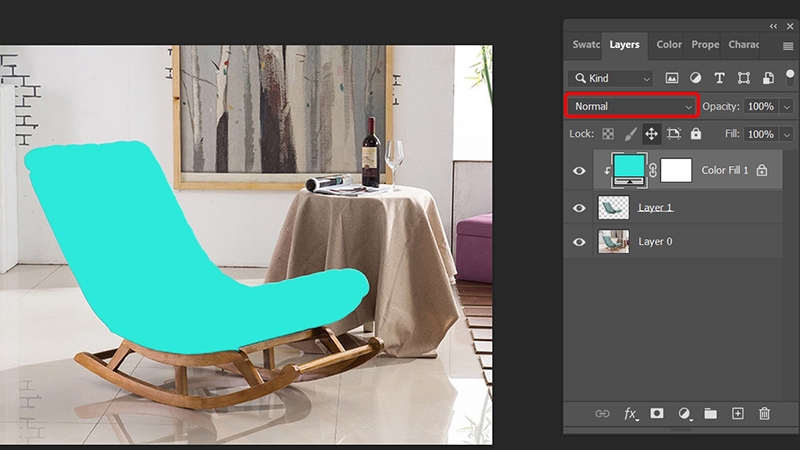Open the blend mode Normal dropdown
Viewport: 800px width, 450px height.
point(632,106)
